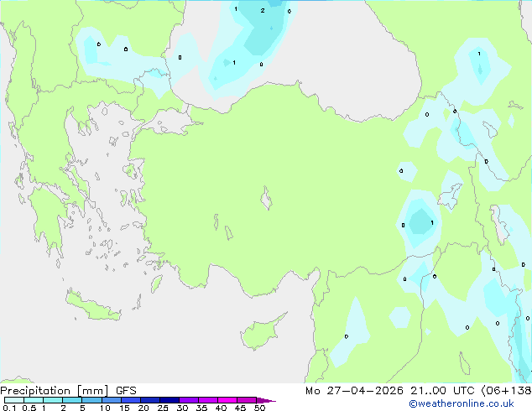This screenshot has width=532, height=411.
Task: Pick the legend swatch between 25 and 30
Action: (x=170, y=400)
